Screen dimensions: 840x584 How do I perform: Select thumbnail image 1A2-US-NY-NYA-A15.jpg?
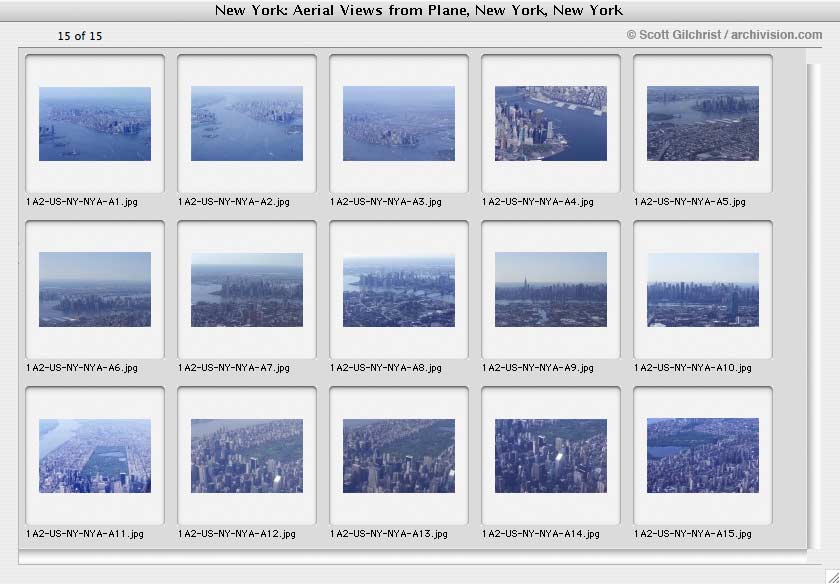coord(703,456)
